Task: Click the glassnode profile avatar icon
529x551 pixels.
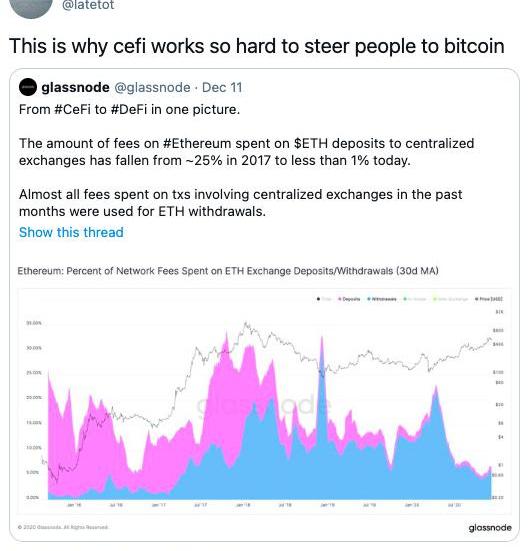Action: (28, 87)
